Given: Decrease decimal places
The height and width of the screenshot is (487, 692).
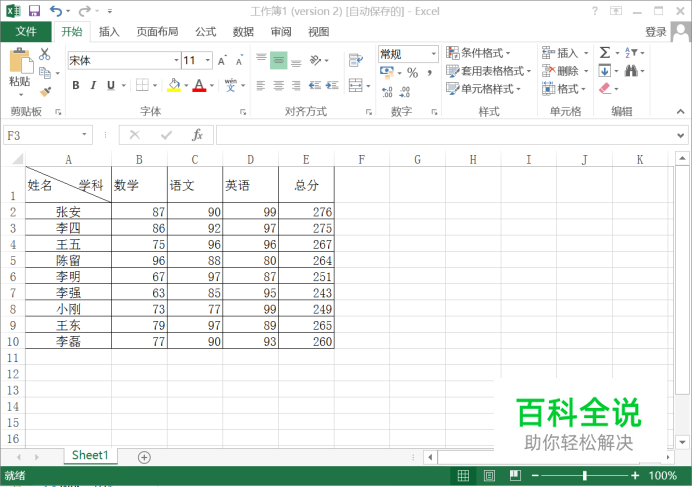Looking at the screenshot, I should tap(405, 92).
